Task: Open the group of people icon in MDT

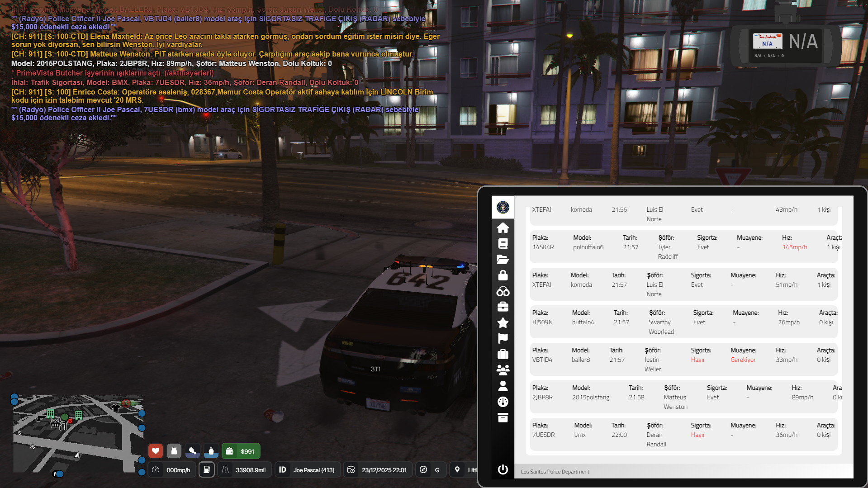Action: (503, 370)
